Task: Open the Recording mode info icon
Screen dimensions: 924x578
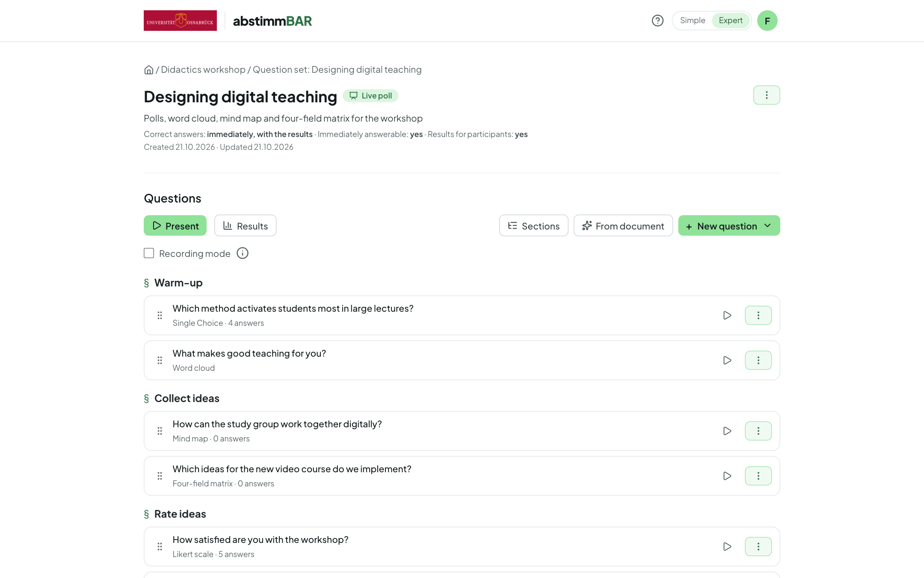Action: [243, 253]
